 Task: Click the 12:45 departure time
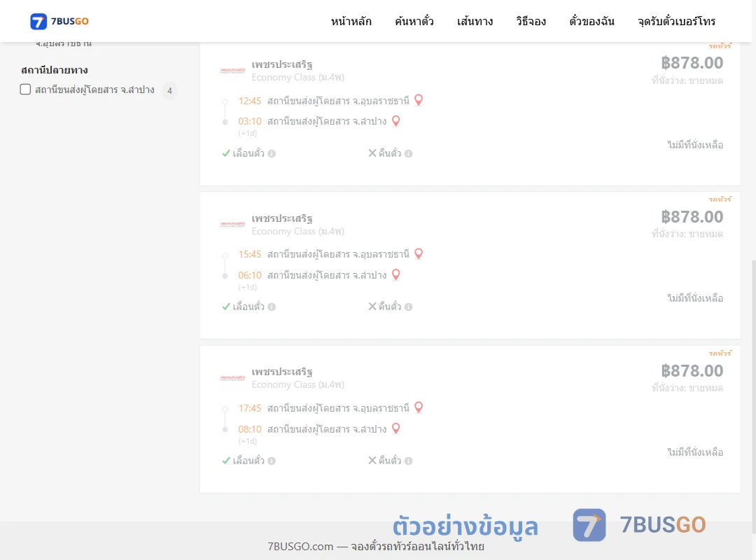click(x=250, y=101)
